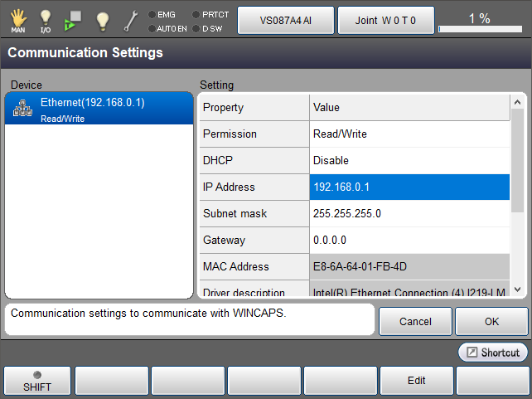This screenshot has height=399, width=532.
Task: Click the PRTCT indicator lamp
Action: pyautogui.click(x=196, y=15)
